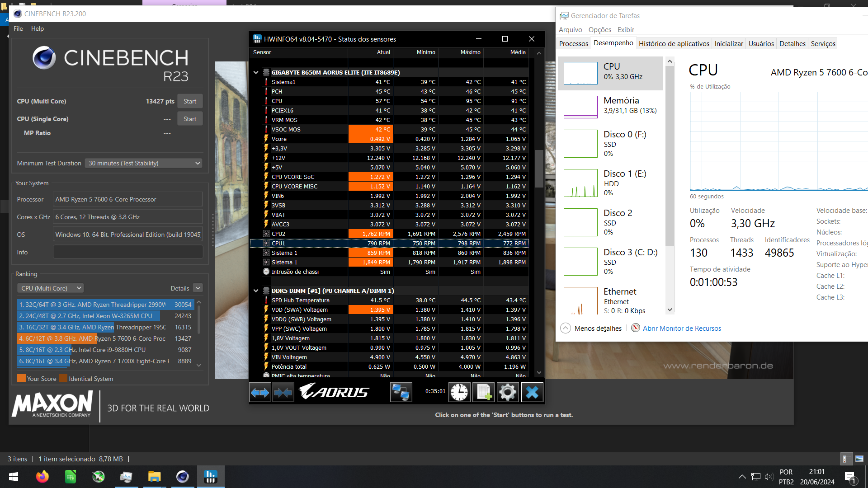This screenshot has height=488, width=868.
Task: Open the CPU (Multi Core) ranking dropdown
Action: tap(50, 288)
